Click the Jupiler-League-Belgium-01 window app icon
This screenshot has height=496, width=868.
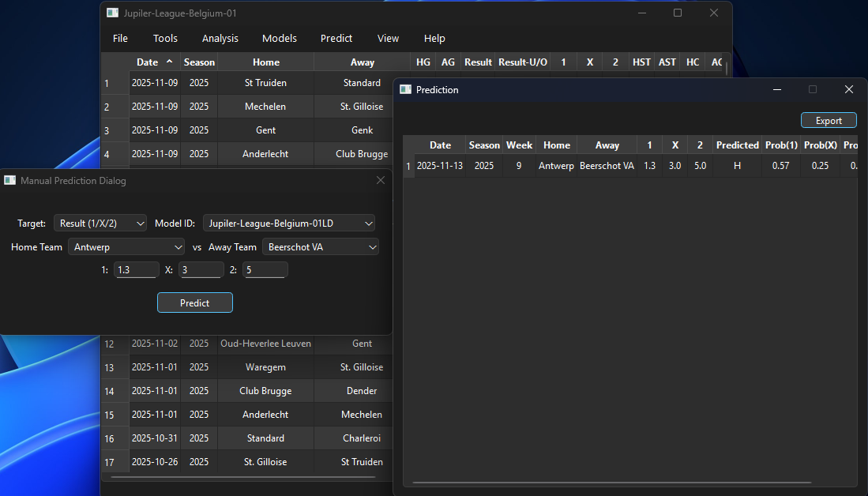coord(112,13)
